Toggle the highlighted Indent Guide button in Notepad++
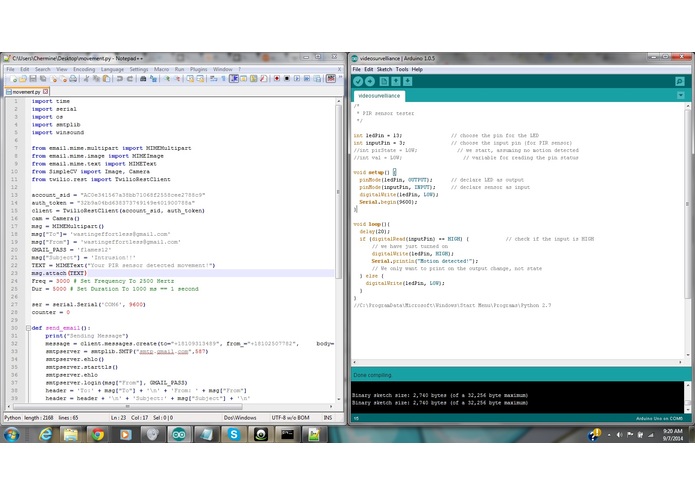 pos(234,79)
